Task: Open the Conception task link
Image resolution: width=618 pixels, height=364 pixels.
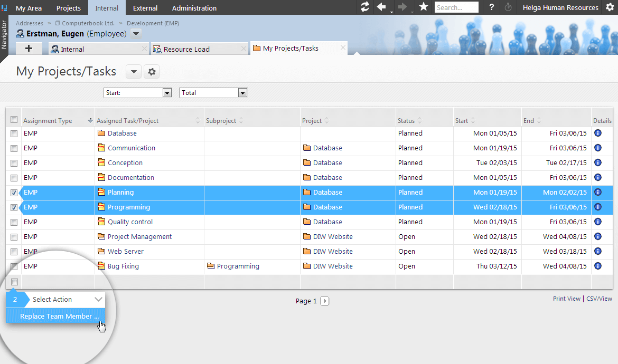Action: [125, 162]
